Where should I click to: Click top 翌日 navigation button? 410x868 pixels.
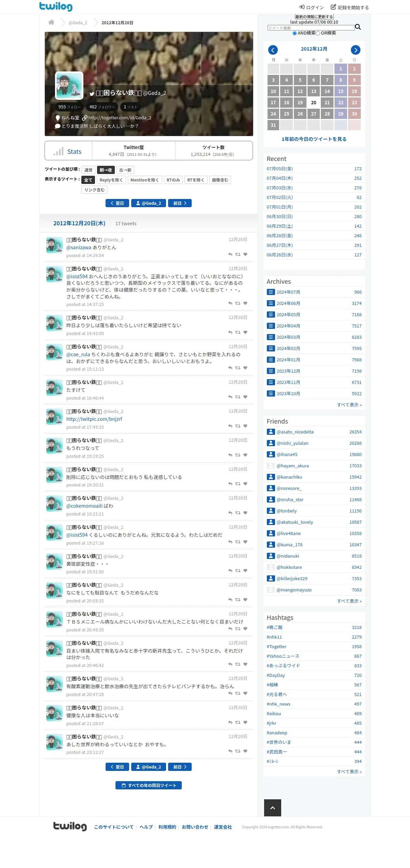pyautogui.click(x=117, y=203)
